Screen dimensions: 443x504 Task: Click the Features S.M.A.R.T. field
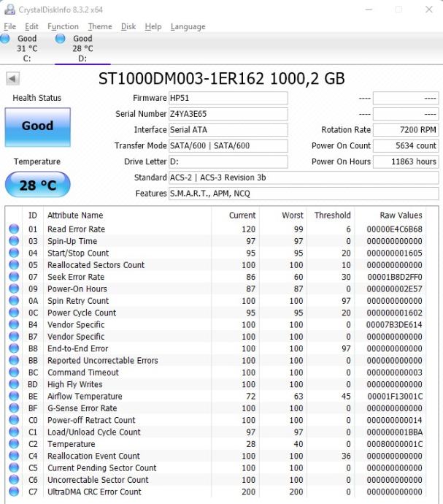point(304,194)
